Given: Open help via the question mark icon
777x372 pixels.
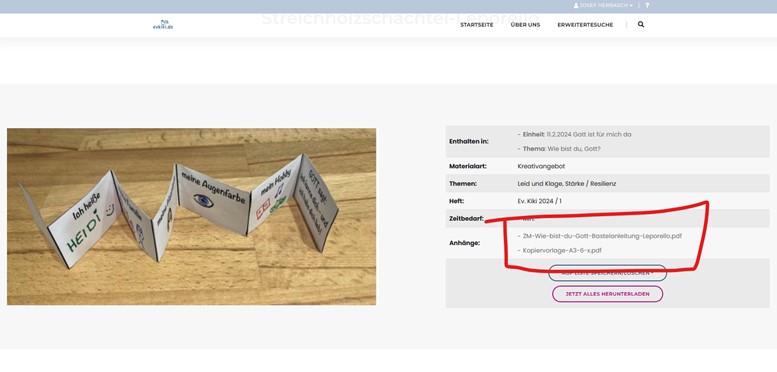Looking at the screenshot, I should [647, 5].
